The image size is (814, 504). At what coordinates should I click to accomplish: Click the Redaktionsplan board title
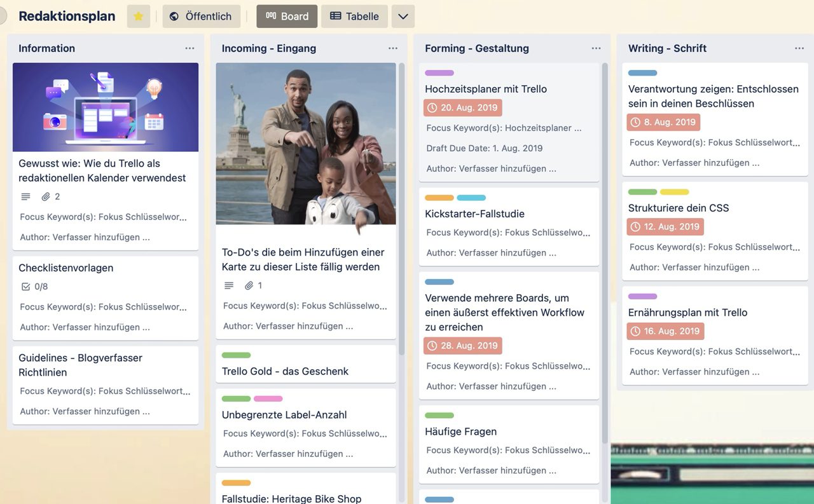pyautogui.click(x=67, y=17)
